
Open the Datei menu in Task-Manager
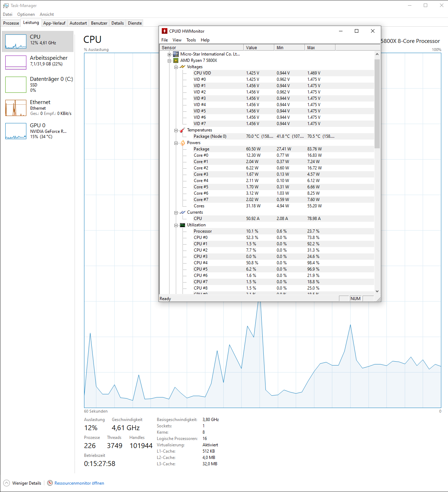tap(7, 14)
